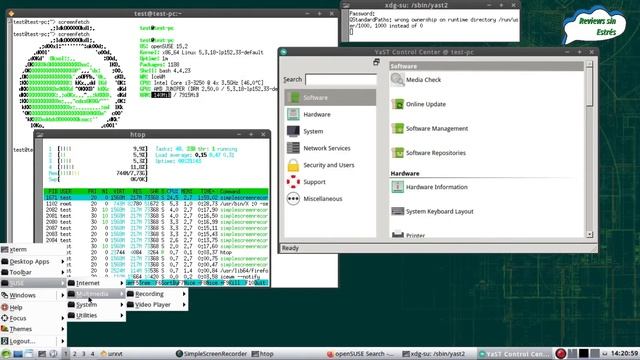Launch terminal from taskbar icon
The image size is (640, 360).
tap(42, 354)
